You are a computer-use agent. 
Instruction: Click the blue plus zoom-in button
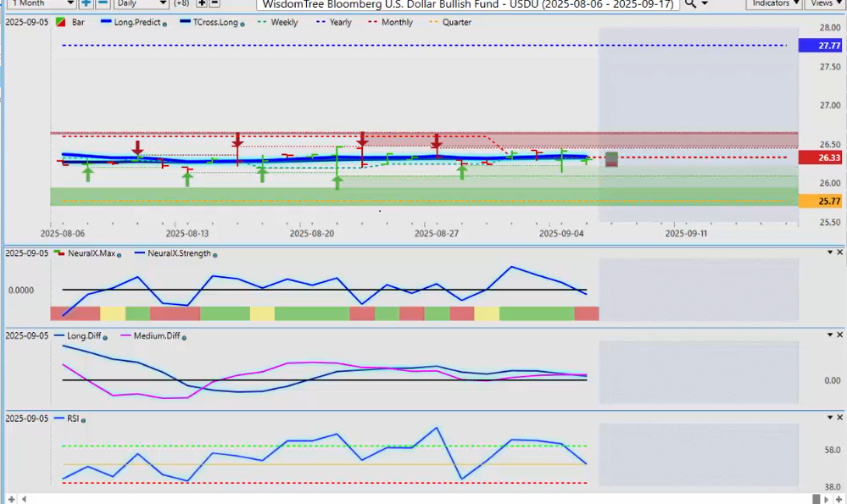(86, 3)
